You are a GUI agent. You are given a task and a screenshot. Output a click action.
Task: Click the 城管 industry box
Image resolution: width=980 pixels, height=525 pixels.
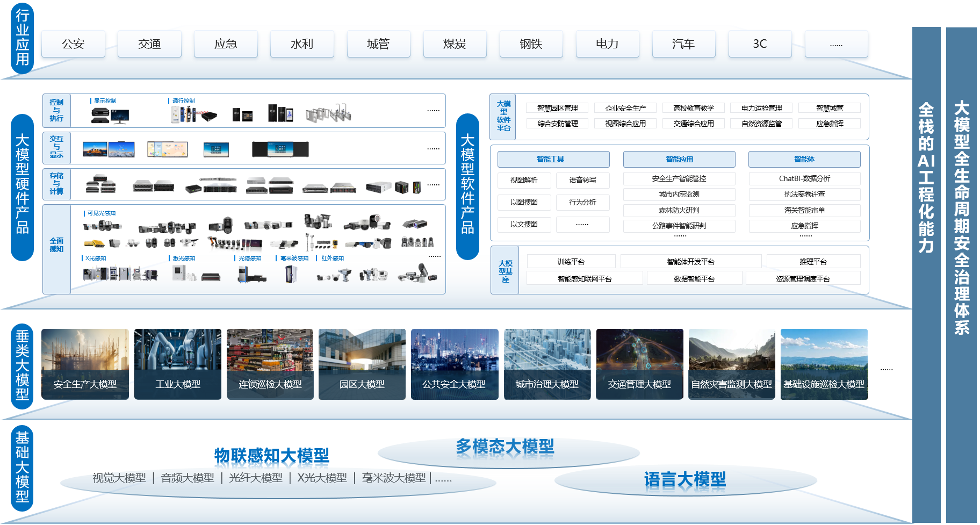(x=378, y=44)
